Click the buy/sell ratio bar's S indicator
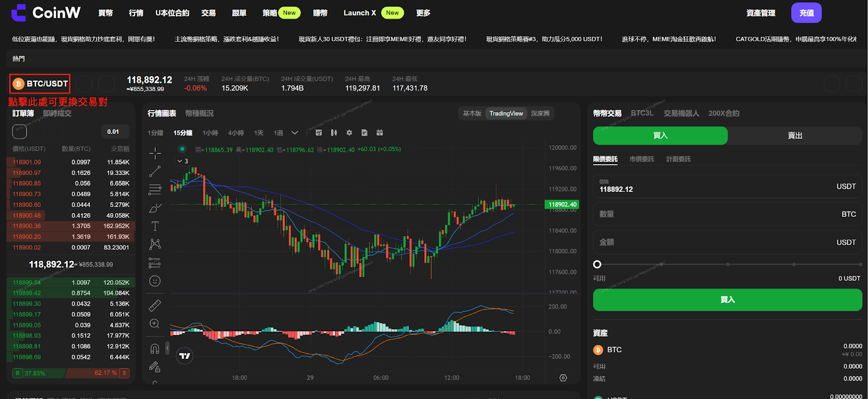868x399 pixels. pyautogui.click(x=124, y=373)
